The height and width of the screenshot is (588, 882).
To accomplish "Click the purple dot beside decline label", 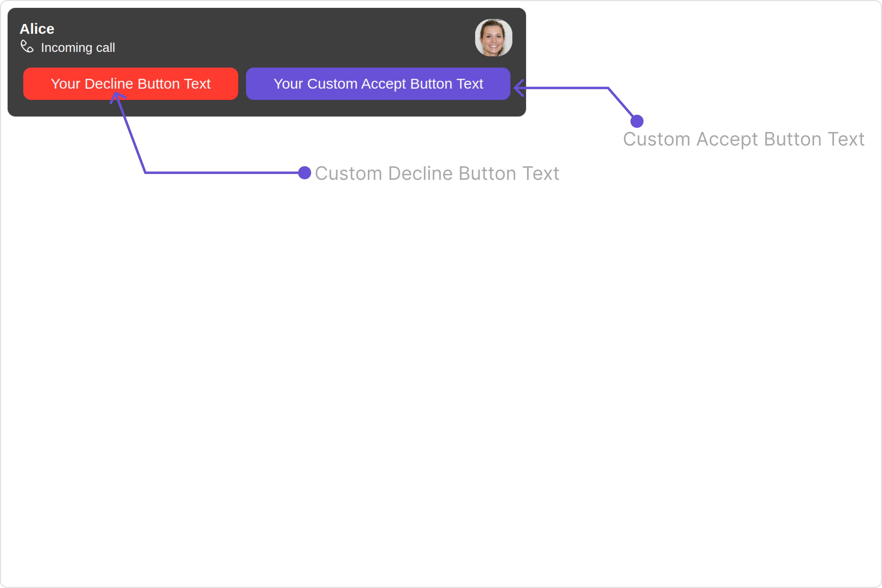I will pyautogui.click(x=305, y=173).
